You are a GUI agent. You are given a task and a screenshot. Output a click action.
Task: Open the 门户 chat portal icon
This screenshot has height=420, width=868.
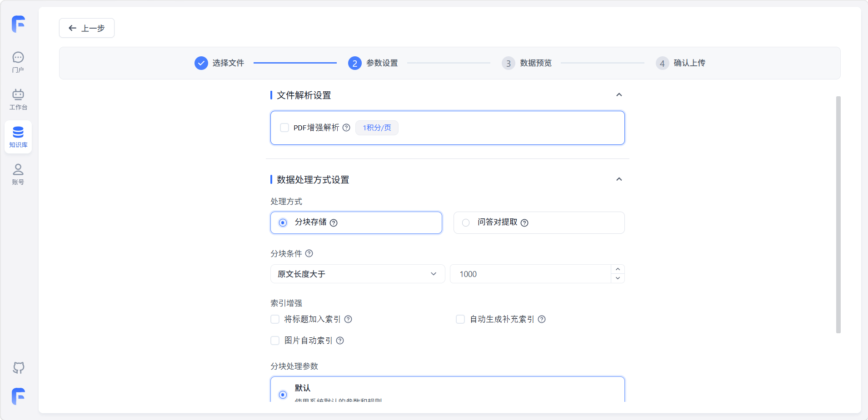[18, 62]
